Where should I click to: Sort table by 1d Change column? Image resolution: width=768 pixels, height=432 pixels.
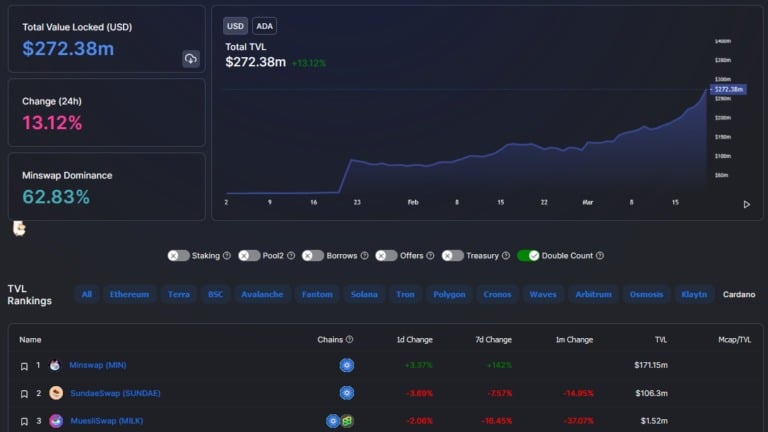(x=414, y=339)
